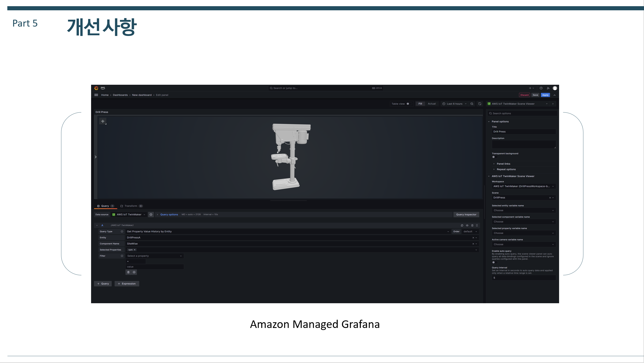Click the Grafana logo icon
Viewport: 644px width, 363px height.
pyautogui.click(x=96, y=88)
